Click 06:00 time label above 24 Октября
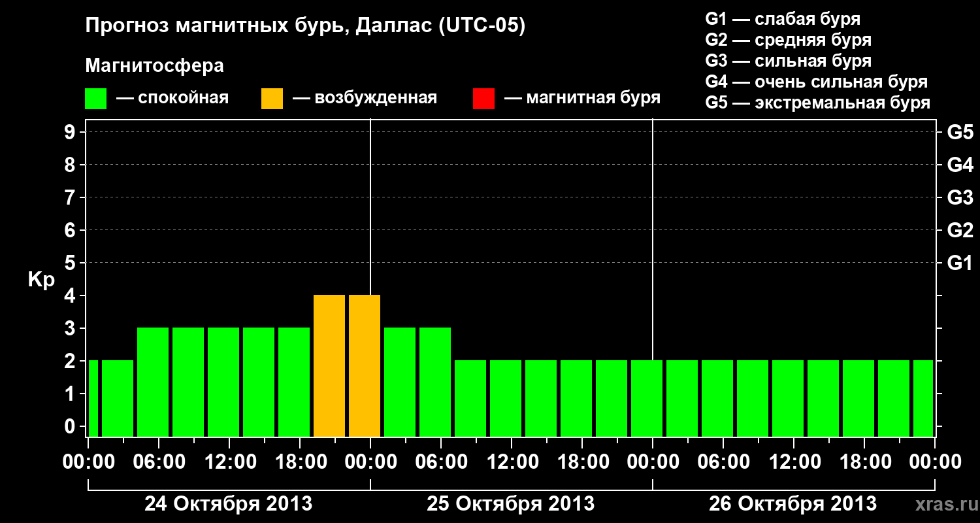The width and height of the screenshot is (980, 523). click(x=158, y=462)
